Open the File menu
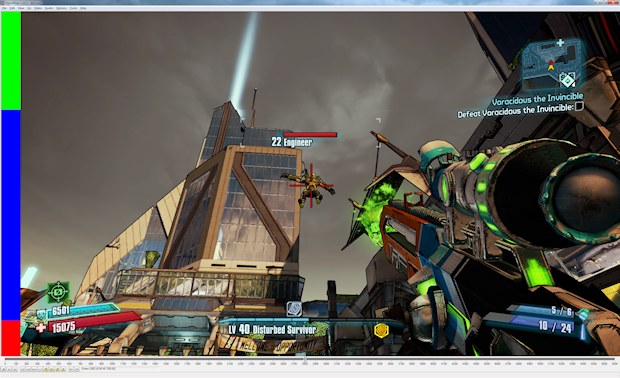 pyautogui.click(x=5, y=8)
